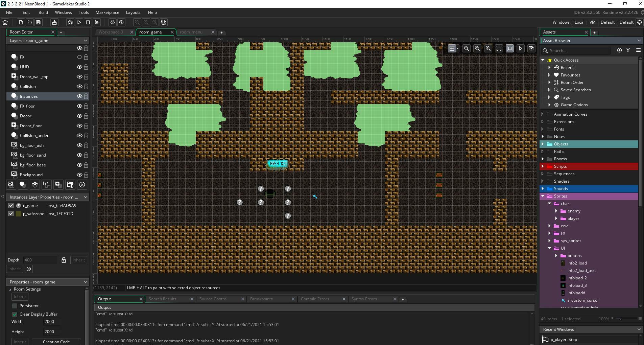This screenshot has width=644, height=345.
Task: Click the Creation Code button
Action: point(56,342)
